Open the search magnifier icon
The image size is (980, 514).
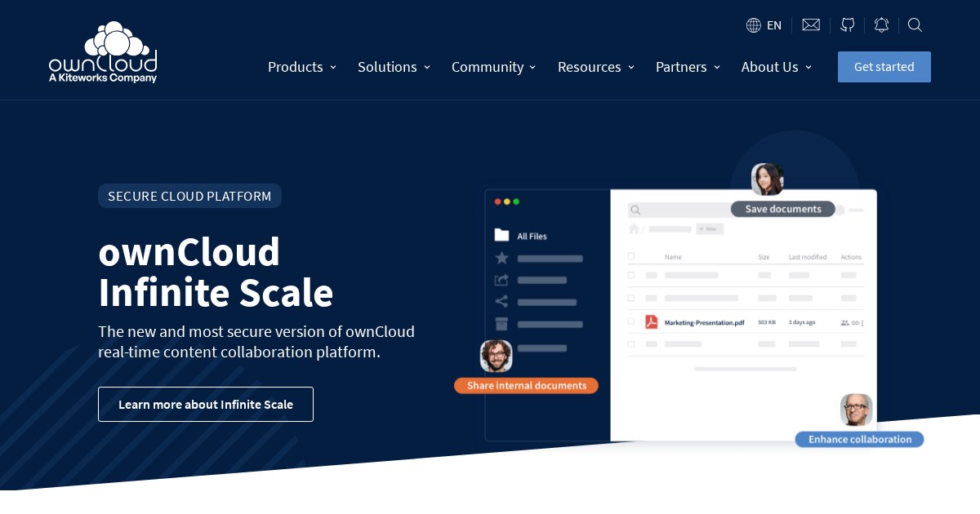[x=915, y=25]
